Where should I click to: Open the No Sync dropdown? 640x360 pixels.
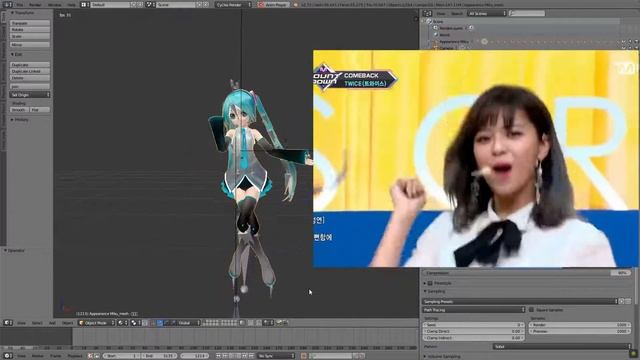click(x=276, y=356)
